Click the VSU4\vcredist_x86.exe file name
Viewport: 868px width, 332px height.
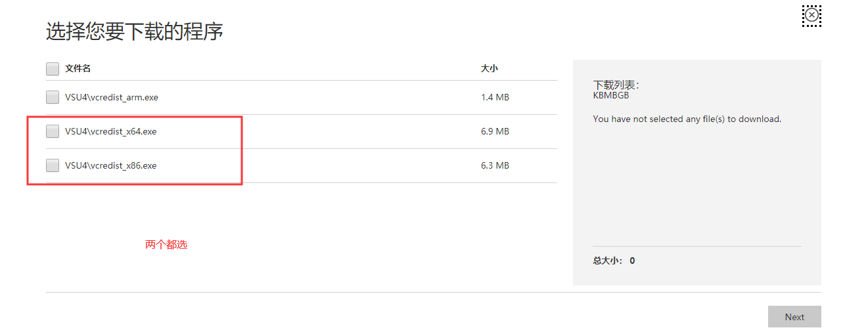pos(110,165)
